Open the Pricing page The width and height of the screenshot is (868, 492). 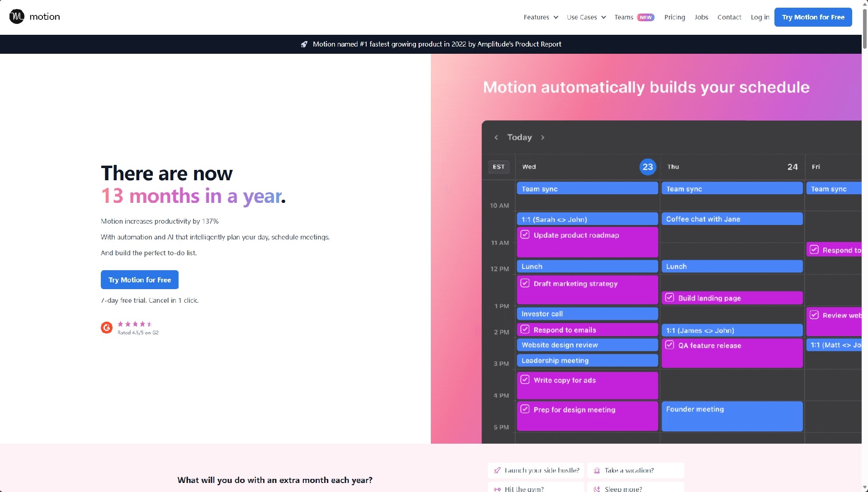click(x=675, y=17)
